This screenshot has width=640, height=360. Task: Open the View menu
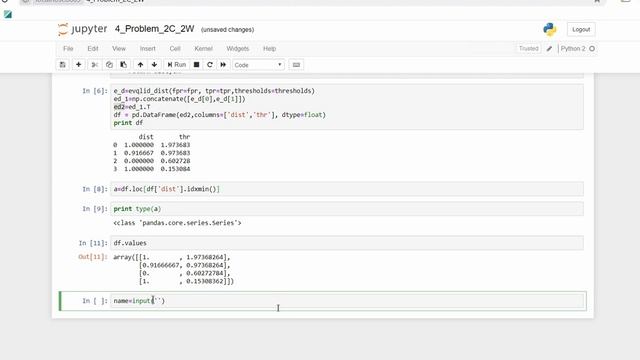coord(119,49)
